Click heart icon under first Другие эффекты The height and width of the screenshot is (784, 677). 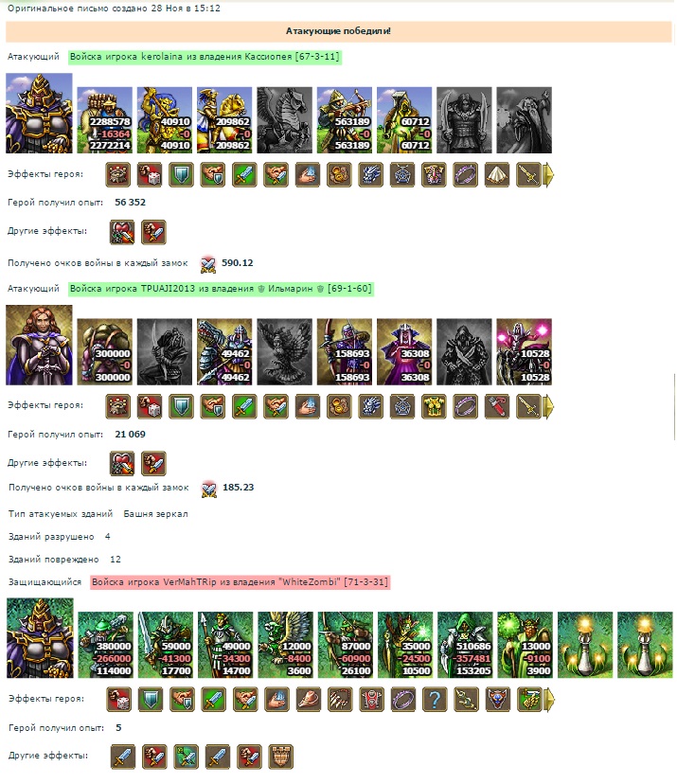tap(122, 233)
